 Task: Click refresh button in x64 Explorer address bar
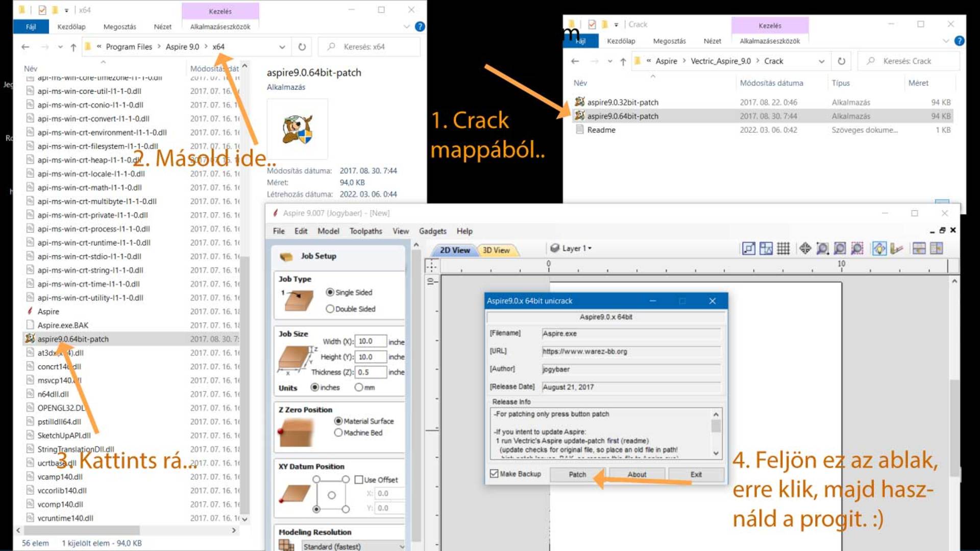[302, 47]
